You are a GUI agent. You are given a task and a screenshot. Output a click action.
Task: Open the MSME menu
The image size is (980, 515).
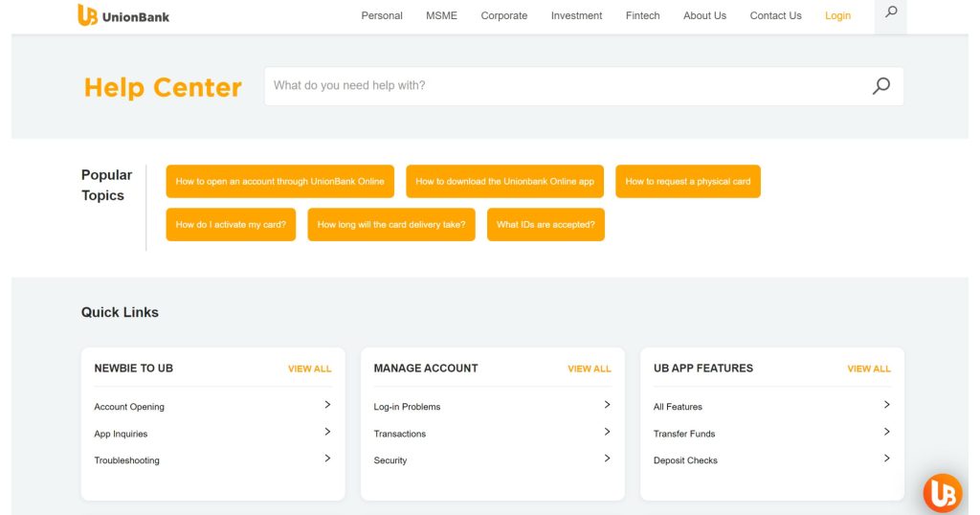coord(441,15)
